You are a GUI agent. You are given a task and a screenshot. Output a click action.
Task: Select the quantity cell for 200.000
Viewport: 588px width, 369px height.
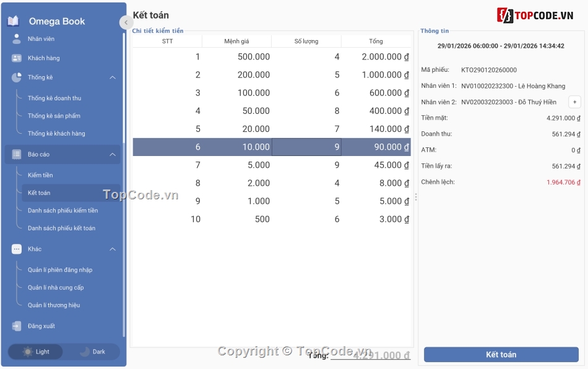coord(306,75)
